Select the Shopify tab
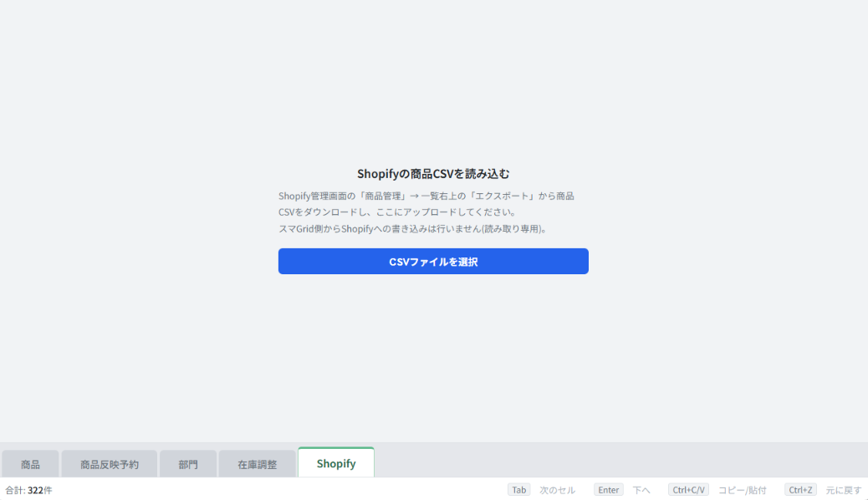 click(336, 463)
